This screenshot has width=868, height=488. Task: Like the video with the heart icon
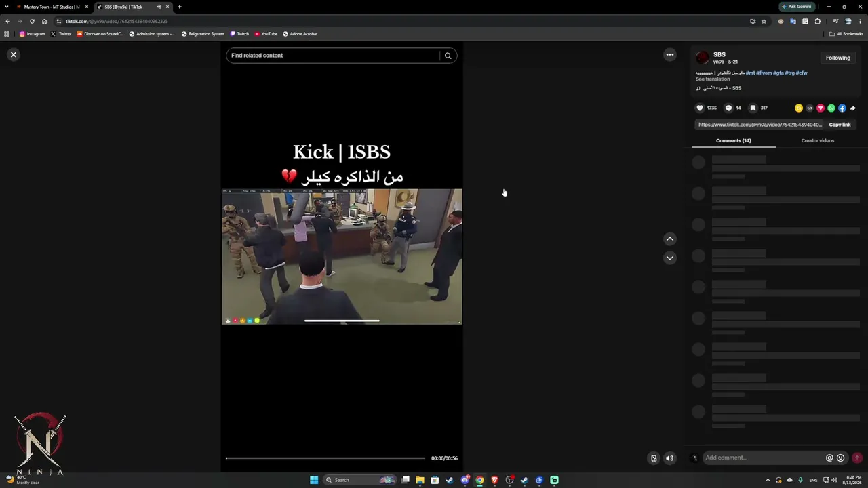coord(700,108)
